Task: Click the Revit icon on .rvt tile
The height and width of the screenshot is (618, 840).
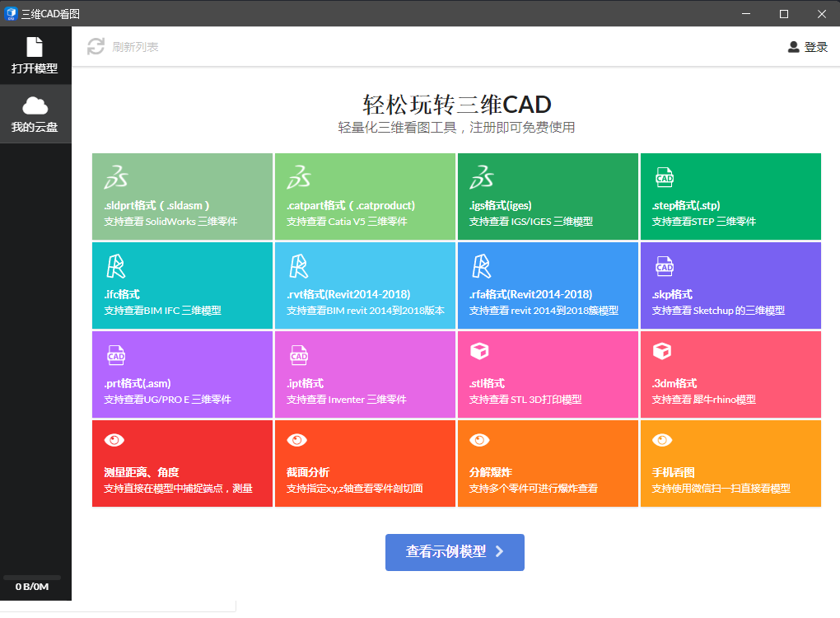Action: pos(298,265)
